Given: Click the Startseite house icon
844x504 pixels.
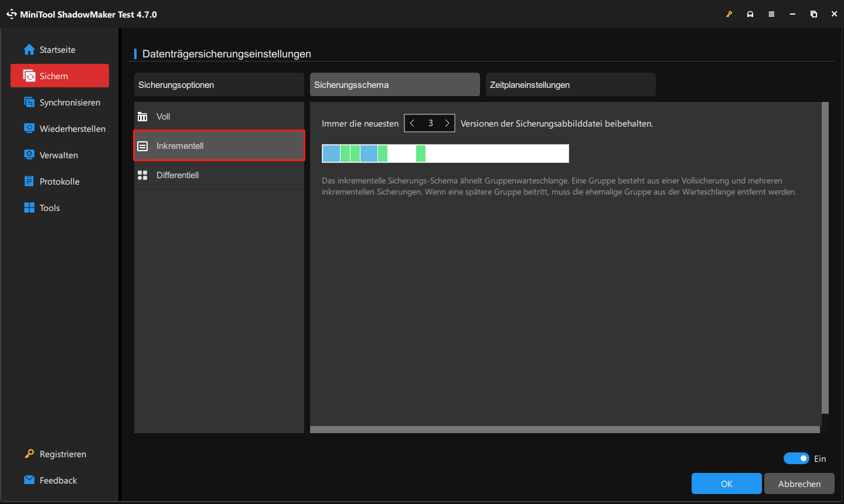Looking at the screenshot, I should click(29, 50).
